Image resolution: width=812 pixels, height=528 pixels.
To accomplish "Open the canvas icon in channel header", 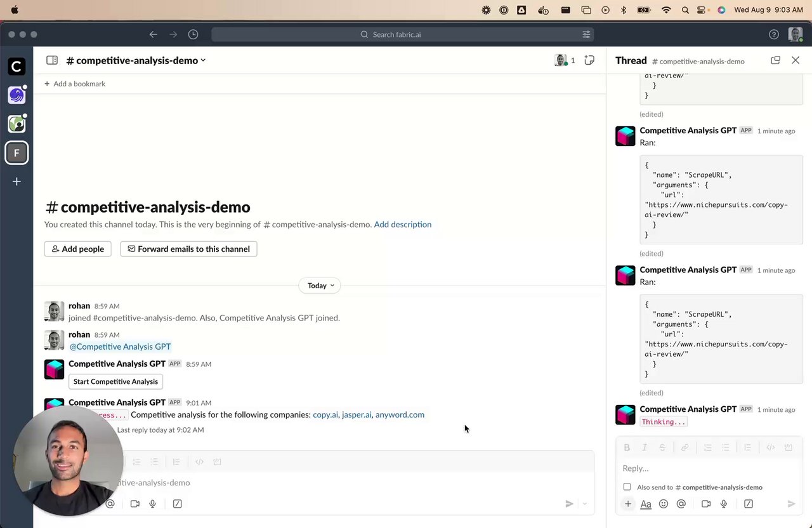I will tap(589, 60).
